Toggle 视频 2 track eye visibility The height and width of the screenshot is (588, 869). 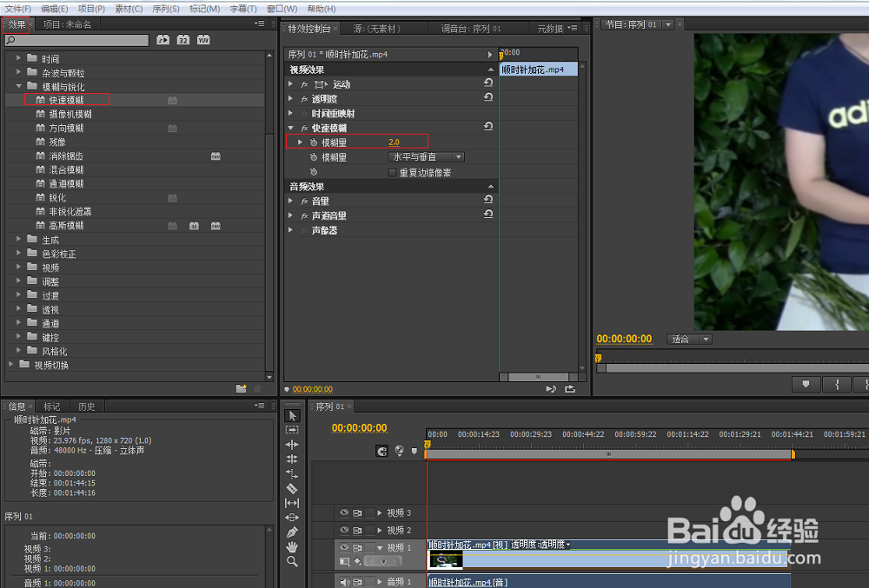click(344, 530)
